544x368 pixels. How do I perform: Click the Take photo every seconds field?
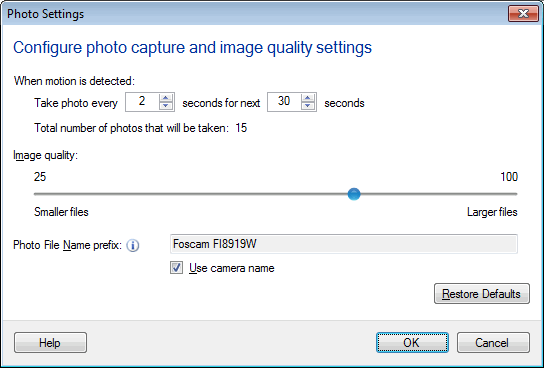pyautogui.click(x=142, y=102)
